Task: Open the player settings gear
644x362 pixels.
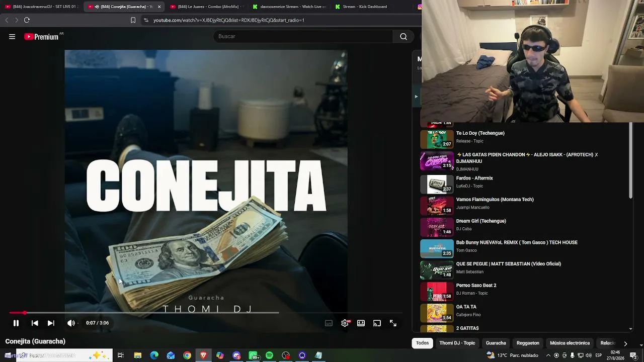Action: click(345, 323)
